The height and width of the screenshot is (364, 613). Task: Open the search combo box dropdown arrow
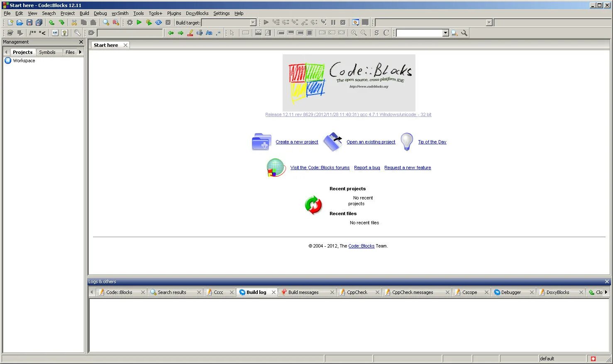(x=445, y=33)
